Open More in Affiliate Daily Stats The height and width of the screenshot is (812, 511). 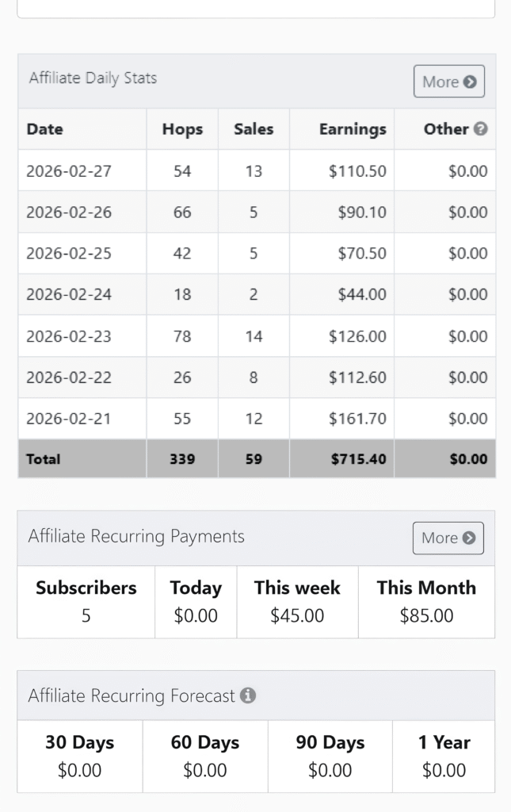click(448, 82)
